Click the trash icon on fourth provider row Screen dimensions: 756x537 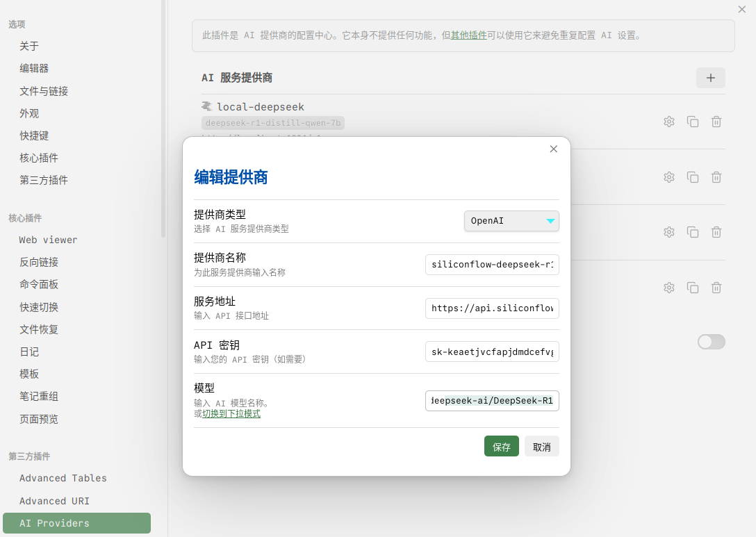click(x=716, y=288)
